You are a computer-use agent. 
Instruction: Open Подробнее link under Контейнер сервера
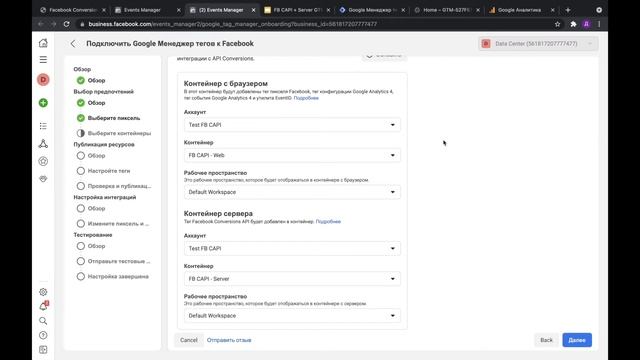(328, 222)
